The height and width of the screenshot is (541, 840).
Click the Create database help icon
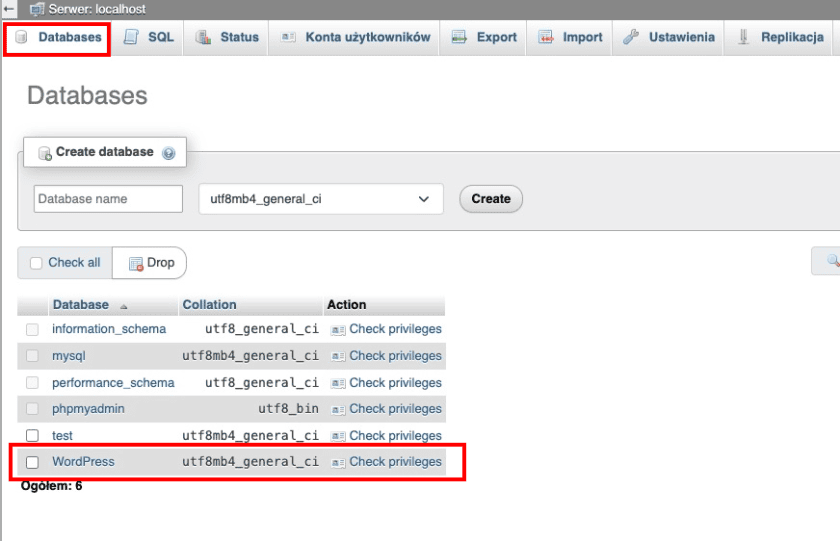(168, 153)
